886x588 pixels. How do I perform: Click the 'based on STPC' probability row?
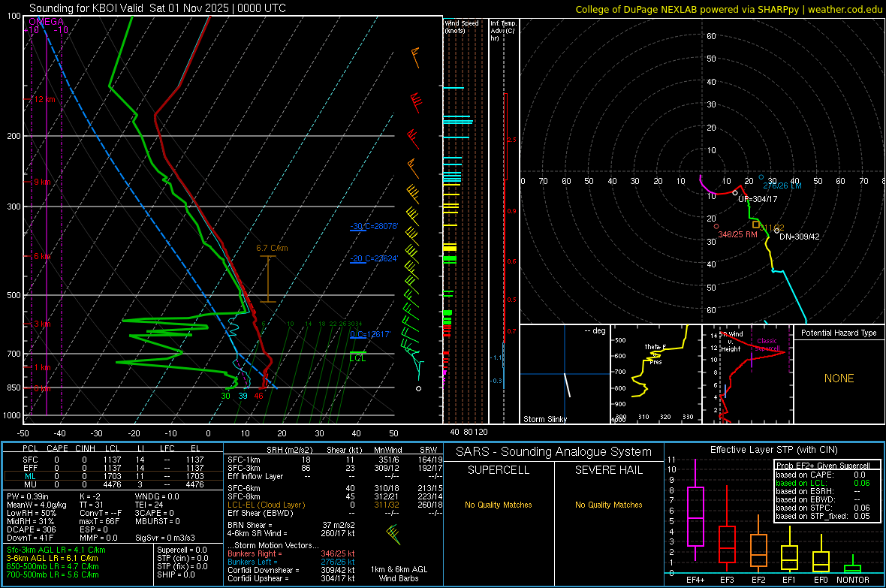coord(823,508)
